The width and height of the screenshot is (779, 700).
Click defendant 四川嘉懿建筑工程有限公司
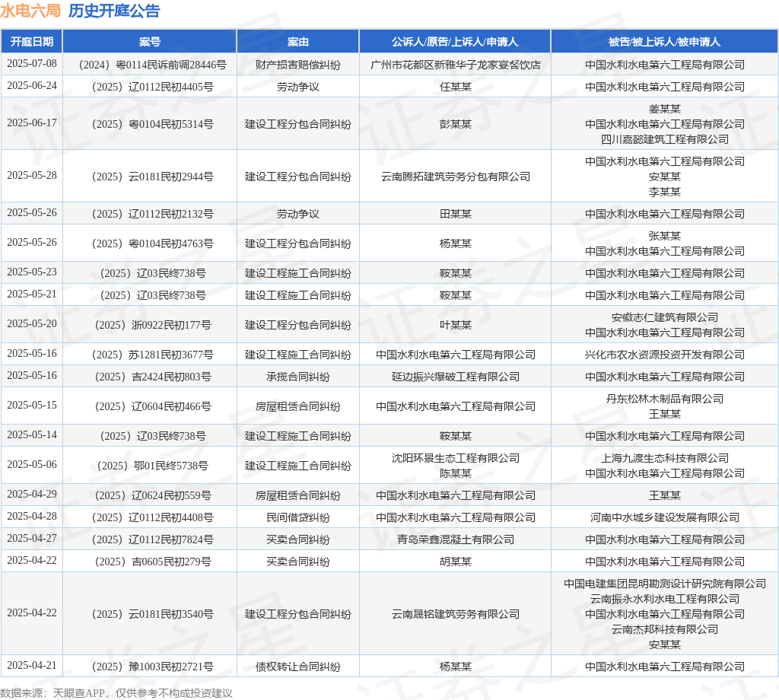point(665,139)
